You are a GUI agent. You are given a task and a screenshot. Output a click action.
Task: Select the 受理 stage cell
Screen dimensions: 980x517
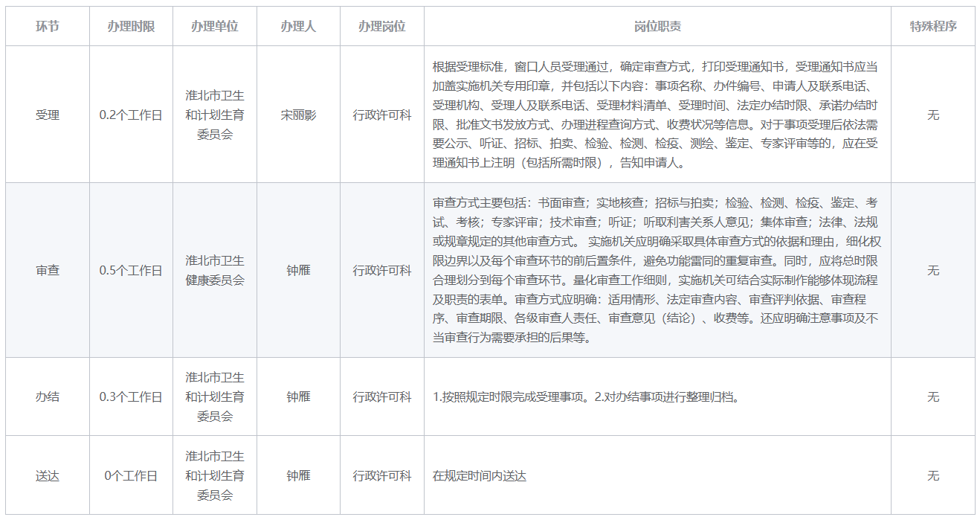click(x=48, y=115)
